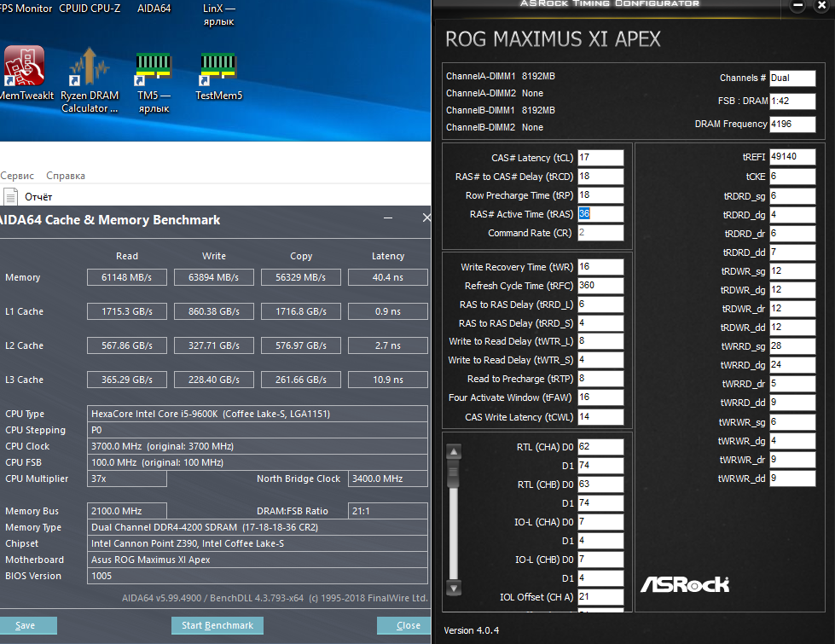Click the Command Rate (CR) field
The width and height of the screenshot is (835, 644).
pos(600,233)
